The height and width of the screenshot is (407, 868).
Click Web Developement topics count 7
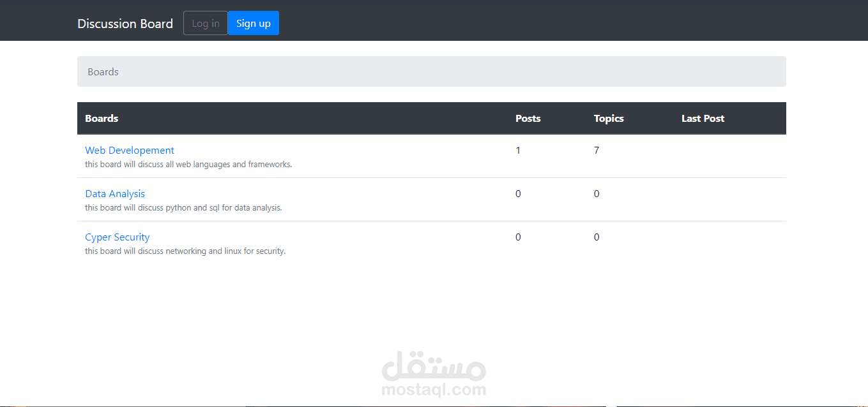pyautogui.click(x=597, y=151)
